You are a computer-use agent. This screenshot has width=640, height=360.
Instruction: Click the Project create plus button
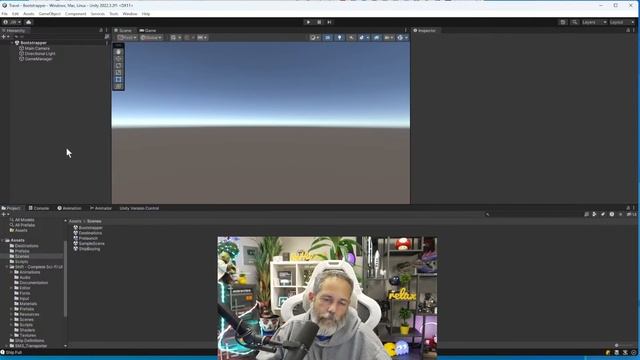(x=5, y=214)
